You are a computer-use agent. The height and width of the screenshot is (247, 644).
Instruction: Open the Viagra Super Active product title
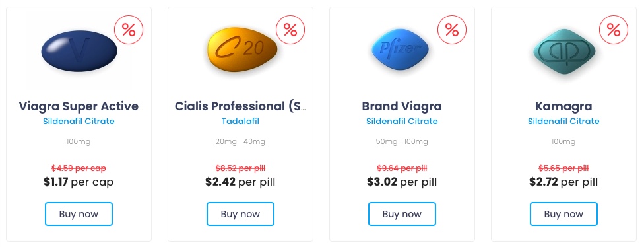tap(79, 106)
